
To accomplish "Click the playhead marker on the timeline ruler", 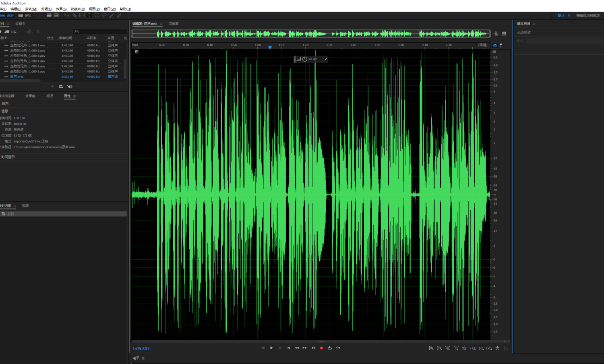I will (x=270, y=47).
